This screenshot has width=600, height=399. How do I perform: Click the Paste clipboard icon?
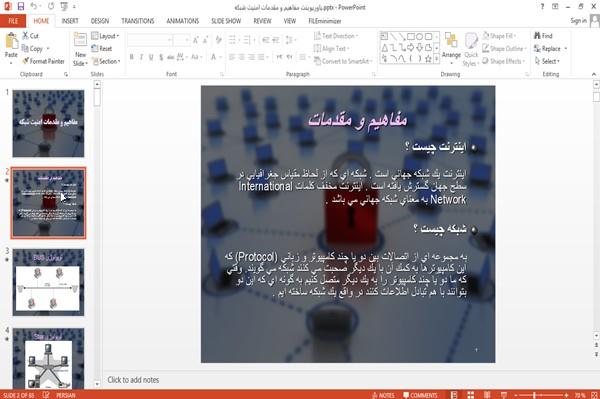click(x=11, y=41)
